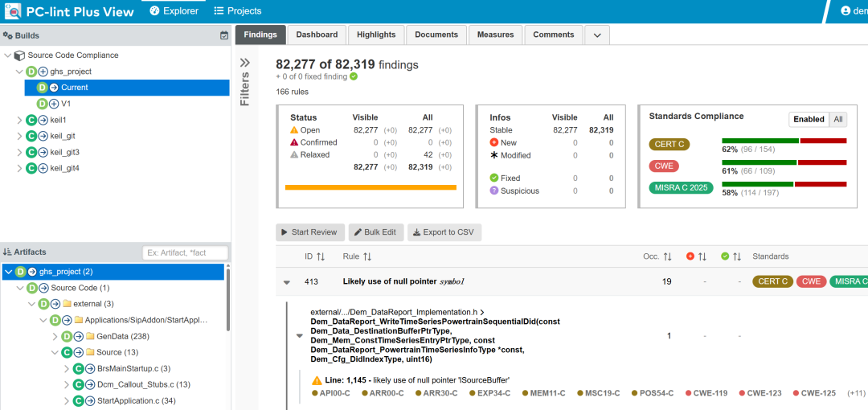Switch to the Highlights tab
This screenshot has width=868, height=410.
pyautogui.click(x=376, y=35)
